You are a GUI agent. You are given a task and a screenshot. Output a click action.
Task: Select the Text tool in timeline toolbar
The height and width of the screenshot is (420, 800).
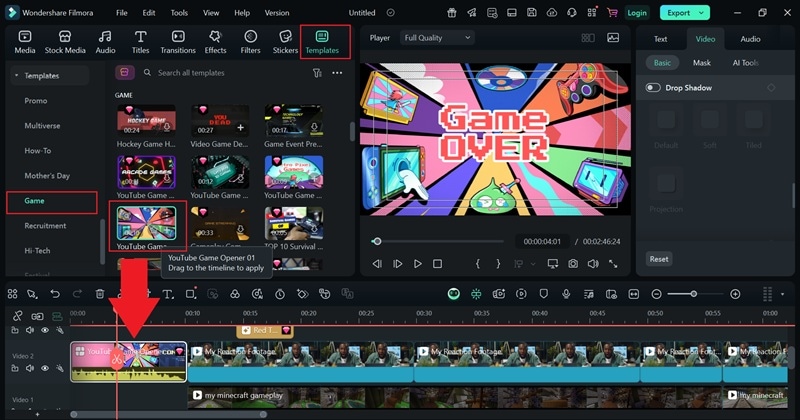(x=168, y=294)
